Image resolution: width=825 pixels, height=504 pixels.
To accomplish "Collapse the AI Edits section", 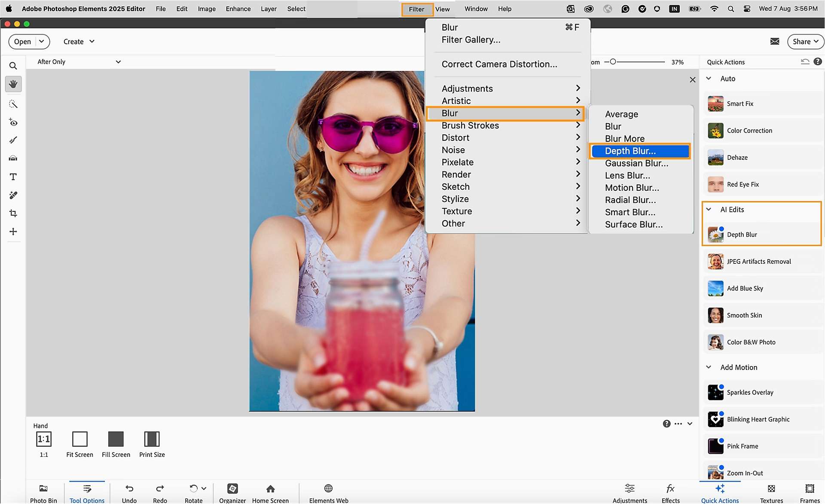I will tap(709, 209).
